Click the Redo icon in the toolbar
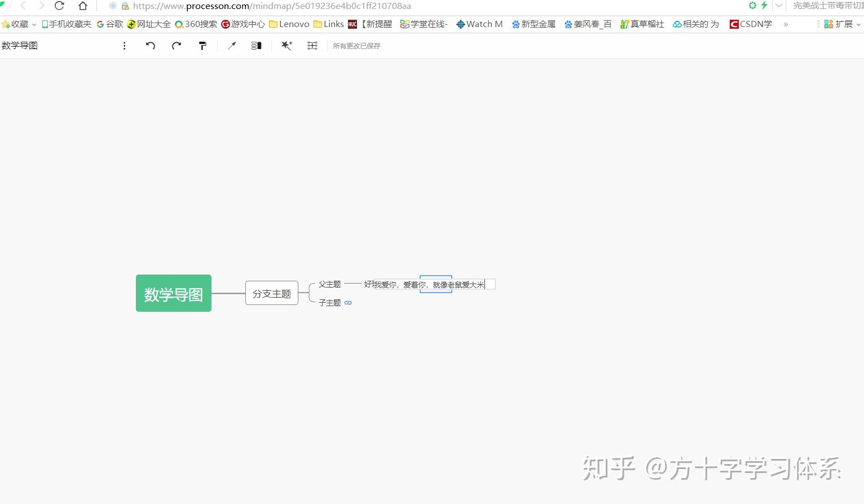The image size is (864, 504). coord(176,46)
